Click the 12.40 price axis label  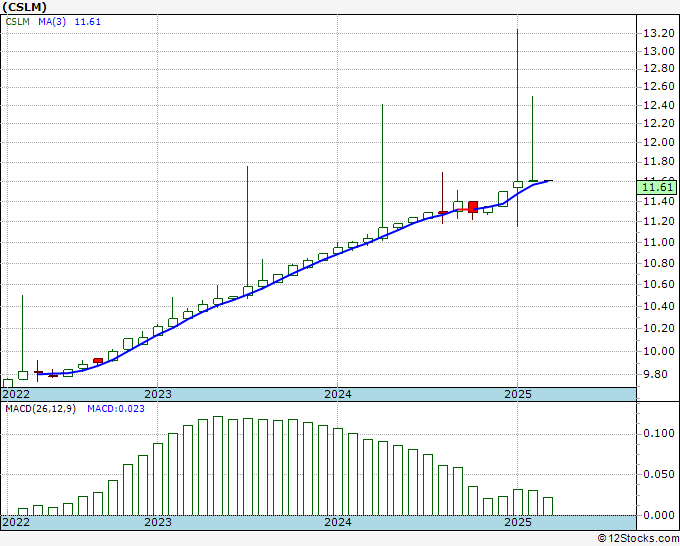(658, 105)
